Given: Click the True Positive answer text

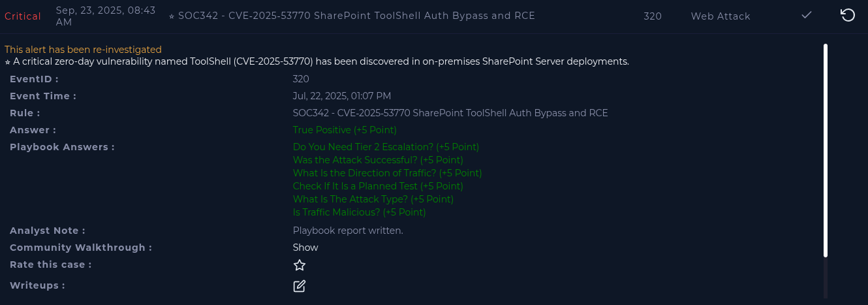Looking at the screenshot, I should coord(345,130).
